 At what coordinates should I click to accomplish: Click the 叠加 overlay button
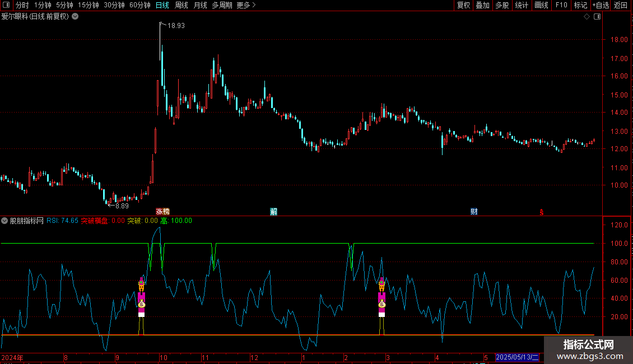pos(482,5)
